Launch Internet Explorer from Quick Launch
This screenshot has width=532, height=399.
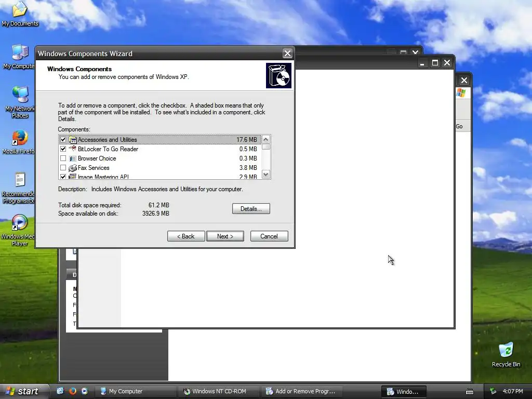tap(60, 391)
